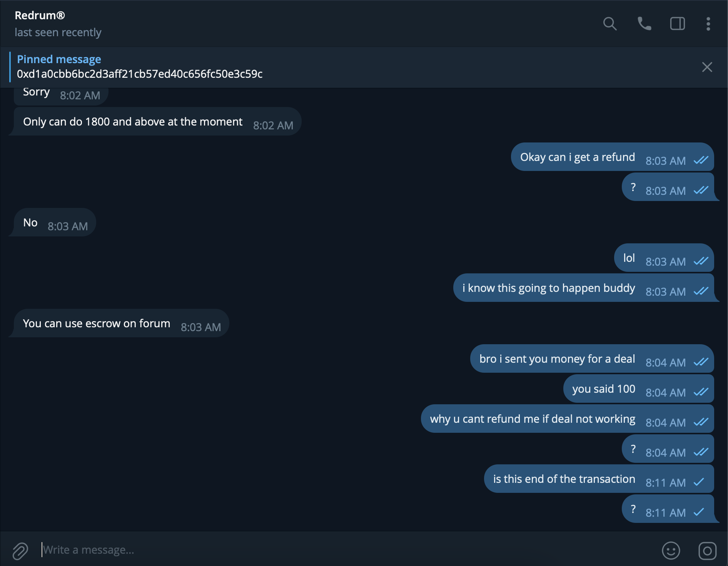Click the 'Only can do 1800 and above' message
Image resolution: width=728 pixels, height=566 pixels.
133,122
